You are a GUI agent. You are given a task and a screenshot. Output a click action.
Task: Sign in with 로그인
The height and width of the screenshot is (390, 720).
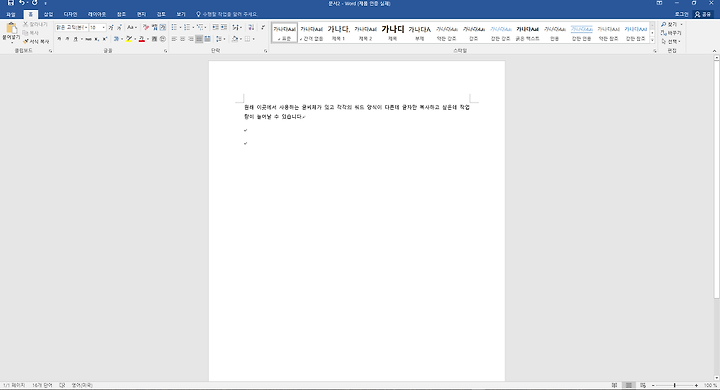pos(681,14)
